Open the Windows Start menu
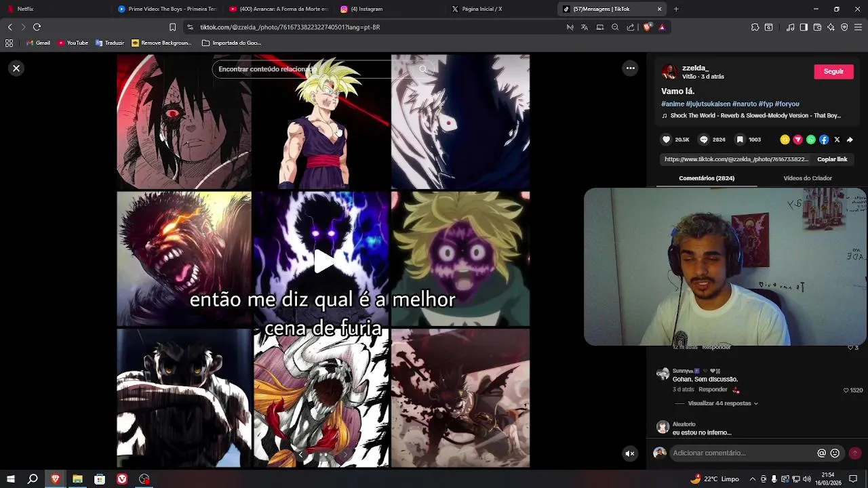This screenshot has height=488, width=868. [11, 479]
